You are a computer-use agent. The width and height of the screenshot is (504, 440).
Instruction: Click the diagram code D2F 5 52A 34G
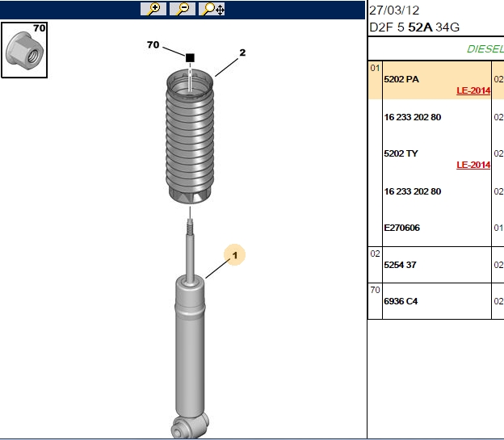tap(414, 27)
